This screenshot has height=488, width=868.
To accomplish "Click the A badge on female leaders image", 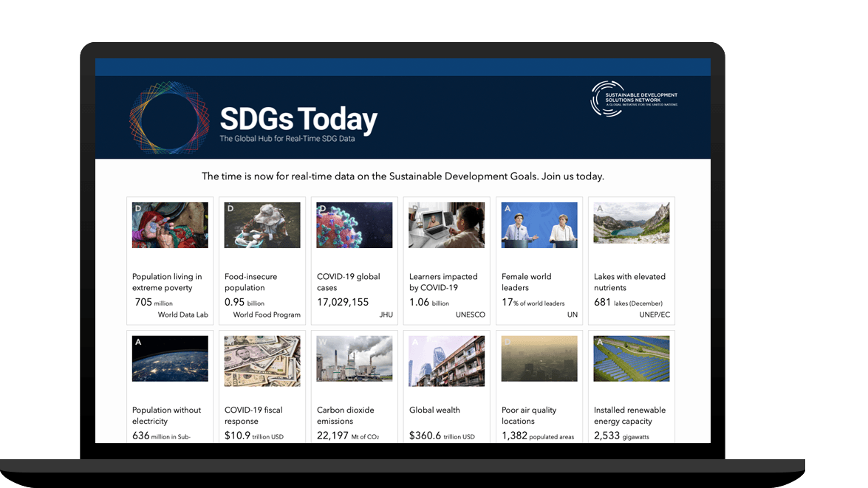I will coord(508,209).
